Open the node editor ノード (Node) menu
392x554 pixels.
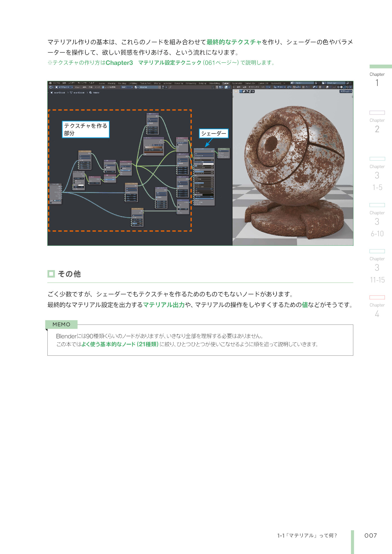coord(97,87)
